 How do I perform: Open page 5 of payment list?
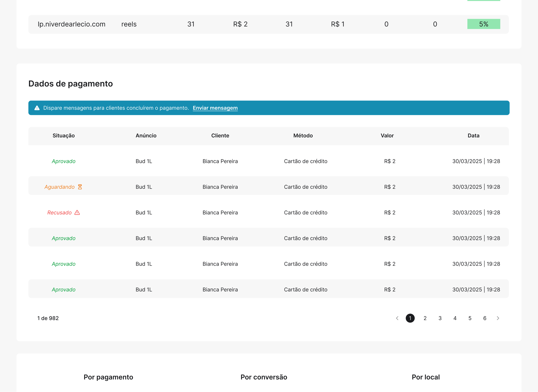tap(470, 318)
